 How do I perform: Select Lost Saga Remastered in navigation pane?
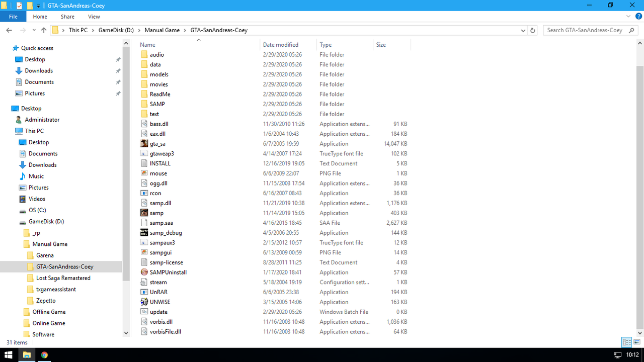point(63,278)
